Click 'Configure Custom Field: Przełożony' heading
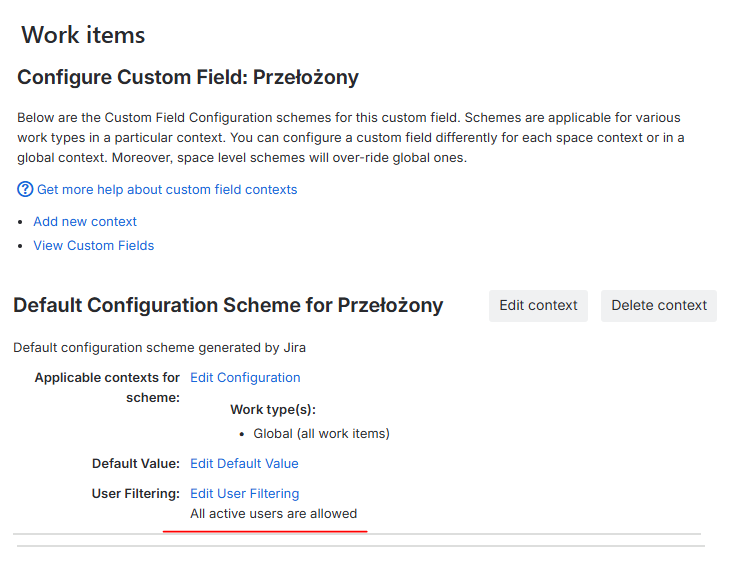 pyautogui.click(x=188, y=77)
